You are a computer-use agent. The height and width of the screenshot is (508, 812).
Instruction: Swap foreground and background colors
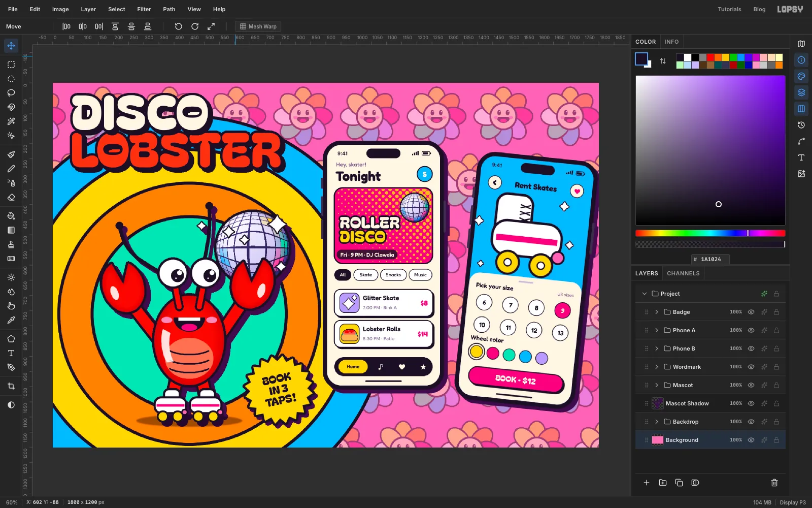pyautogui.click(x=663, y=61)
